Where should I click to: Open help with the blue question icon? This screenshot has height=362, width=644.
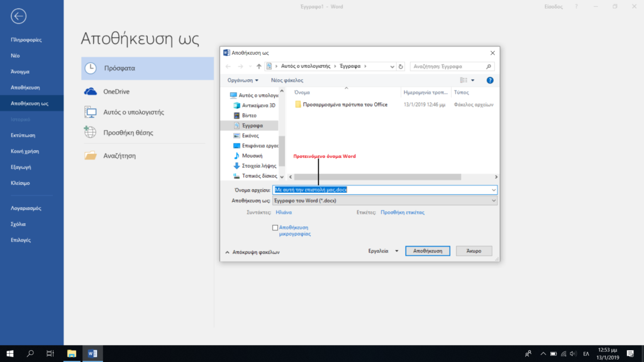pos(490,80)
